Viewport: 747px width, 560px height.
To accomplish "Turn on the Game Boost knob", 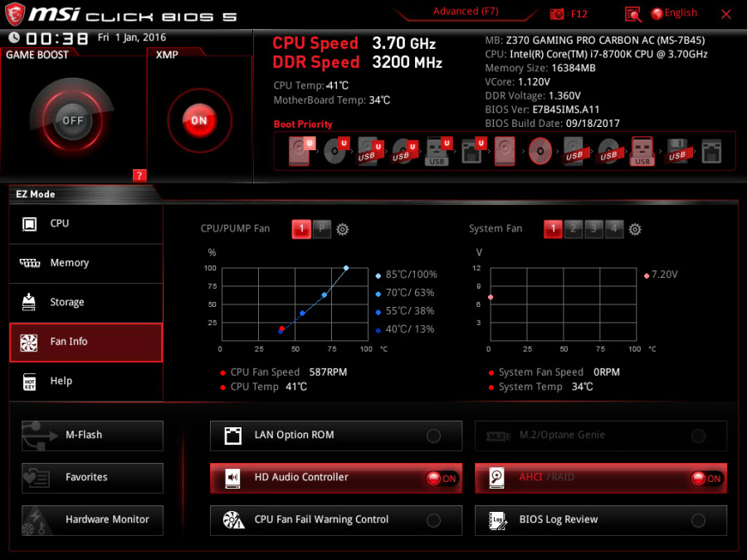I will point(72,120).
